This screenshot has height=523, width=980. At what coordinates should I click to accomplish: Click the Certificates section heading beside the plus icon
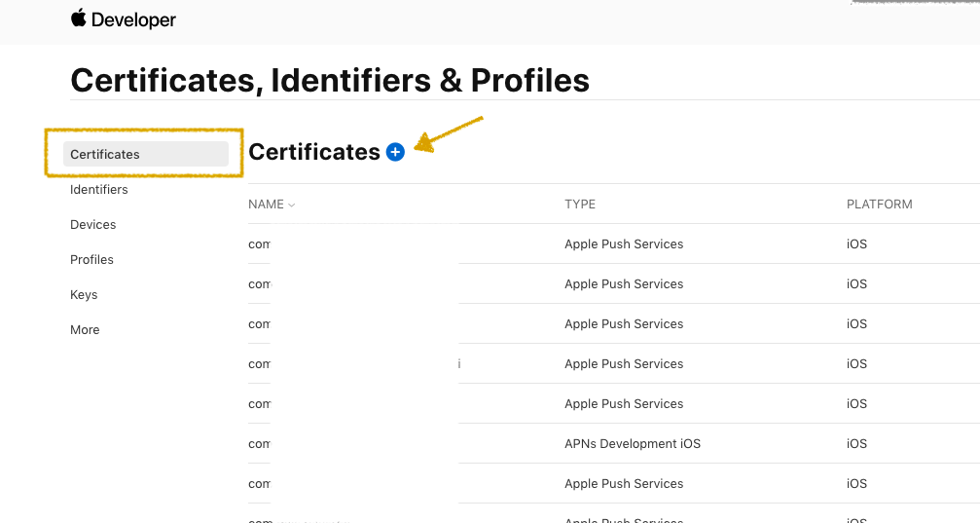point(314,152)
